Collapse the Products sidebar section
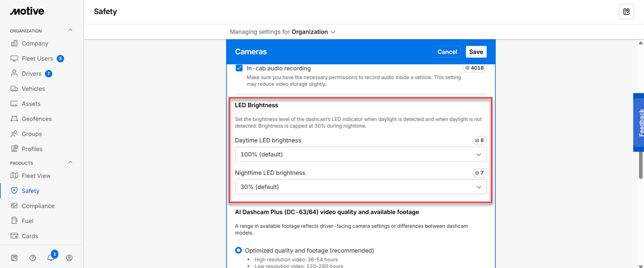 70,163
